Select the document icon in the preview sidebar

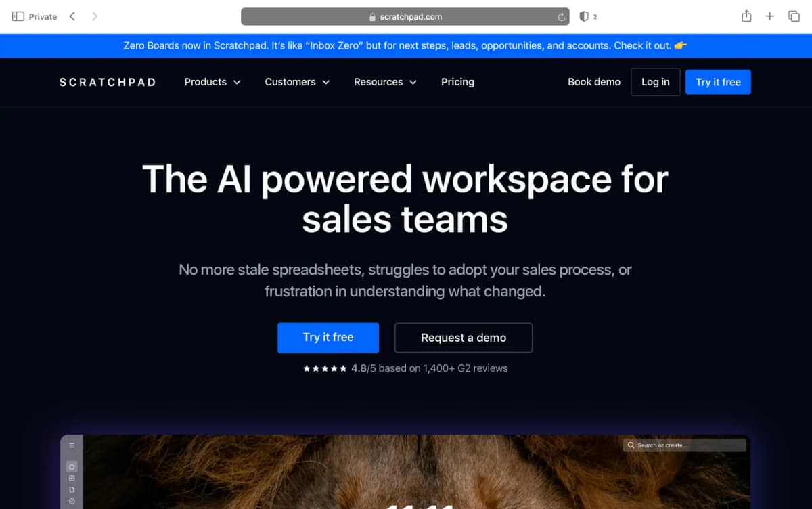(x=72, y=489)
